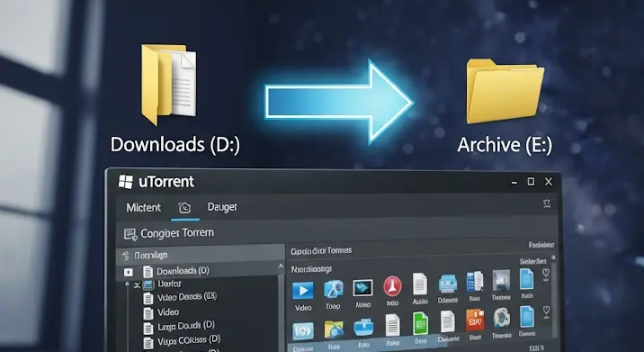Click the orange Bad icon

tap(475, 320)
